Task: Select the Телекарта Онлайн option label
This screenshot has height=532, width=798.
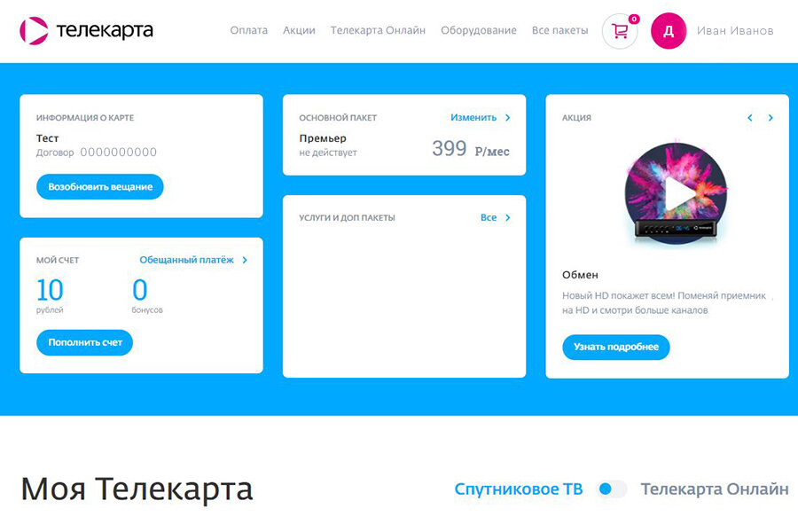Action: [715, 489]
